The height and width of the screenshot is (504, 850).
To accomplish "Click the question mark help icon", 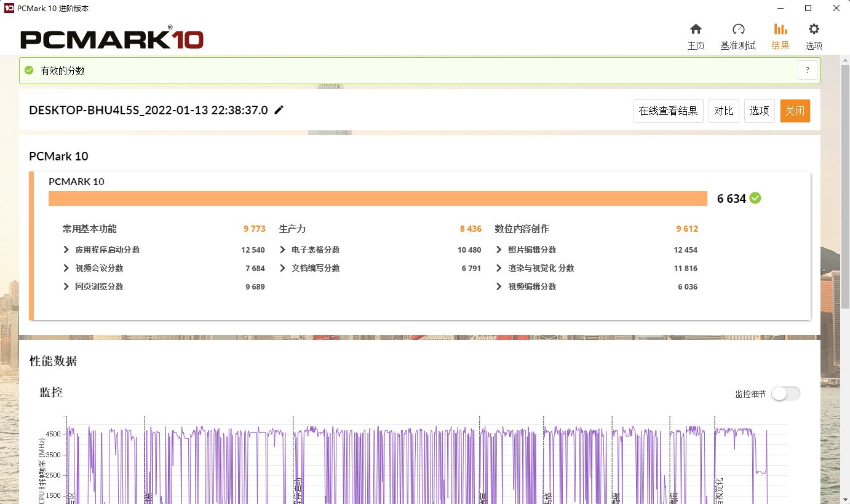I will [807, 70].
